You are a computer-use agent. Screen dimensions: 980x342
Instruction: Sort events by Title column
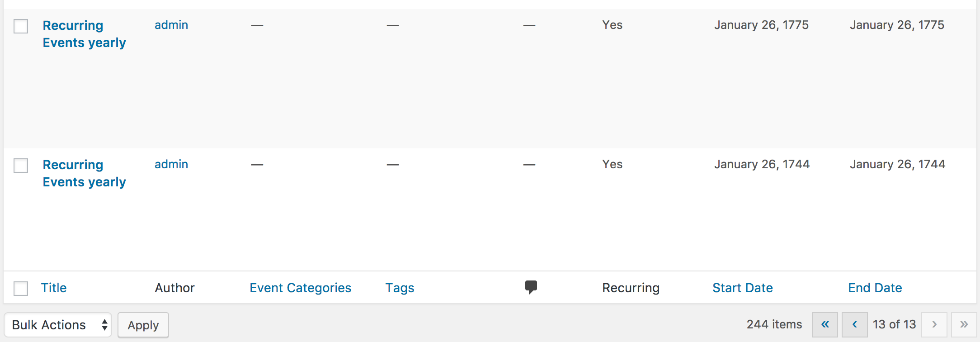point(54,288)
